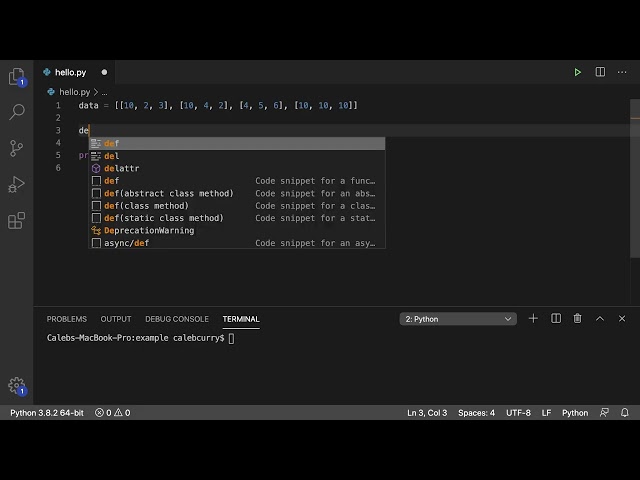This screenshot has width=640, height=480.
Task: Open the Manage gear icon
Action: pos(17,386)
